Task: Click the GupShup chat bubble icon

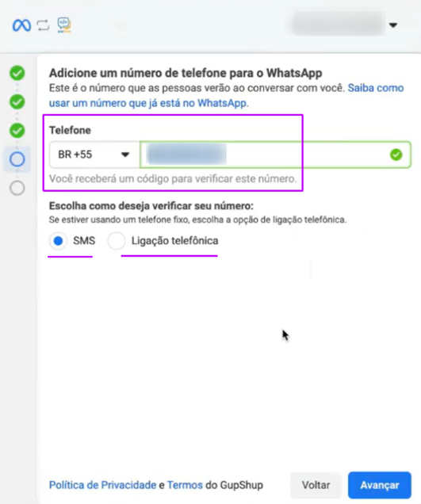Action: pyautogui.click(x=64, y=25)
